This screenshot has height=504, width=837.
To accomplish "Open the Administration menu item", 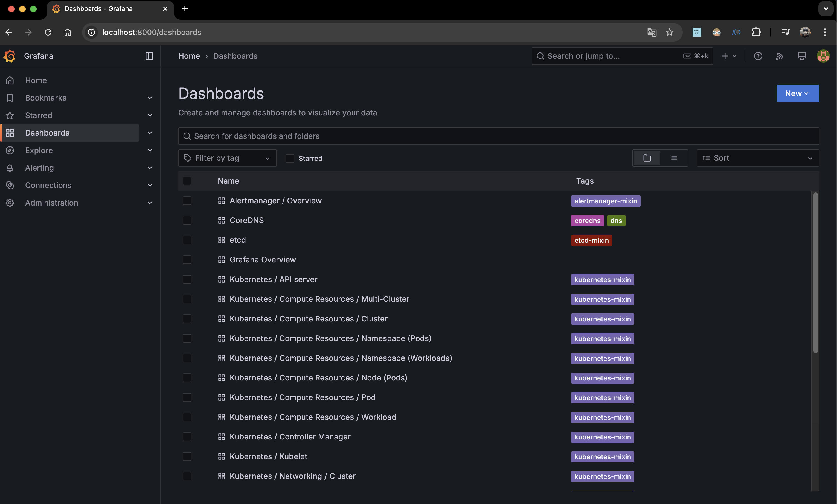I will (52, 203).
